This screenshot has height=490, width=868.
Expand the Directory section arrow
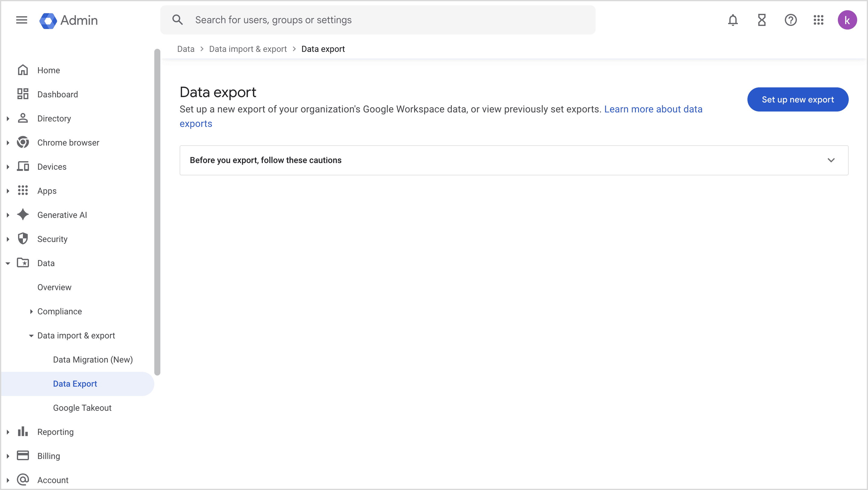(x=8, y=118)
